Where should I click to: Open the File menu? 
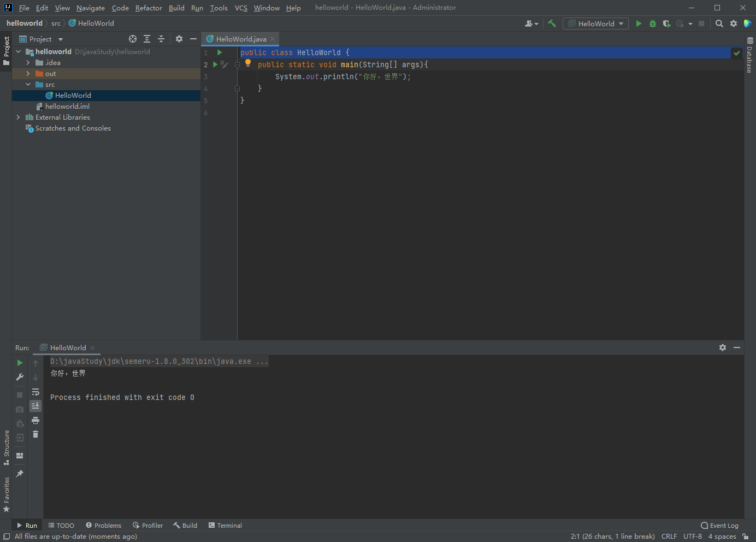24,8
